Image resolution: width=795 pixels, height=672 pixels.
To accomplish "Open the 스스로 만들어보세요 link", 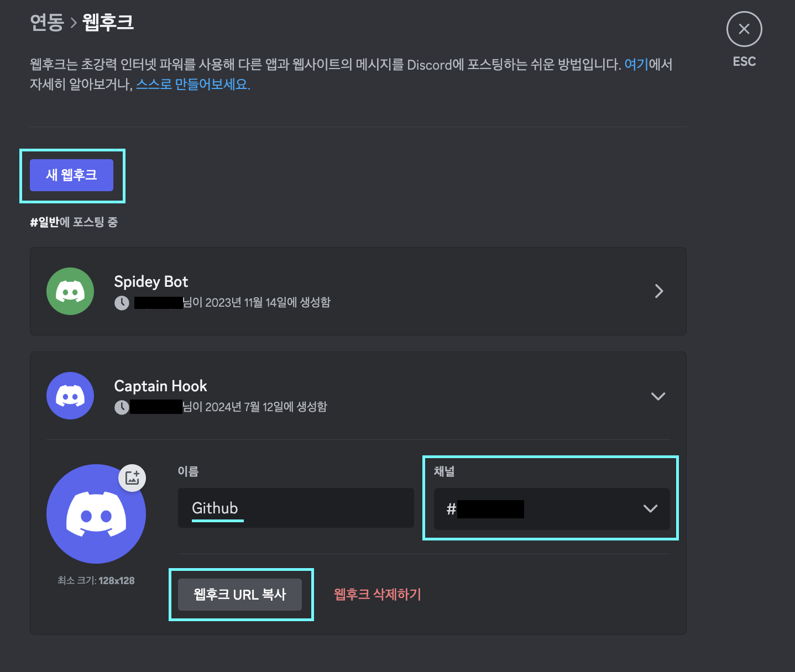I will click(x=193, y=85).
